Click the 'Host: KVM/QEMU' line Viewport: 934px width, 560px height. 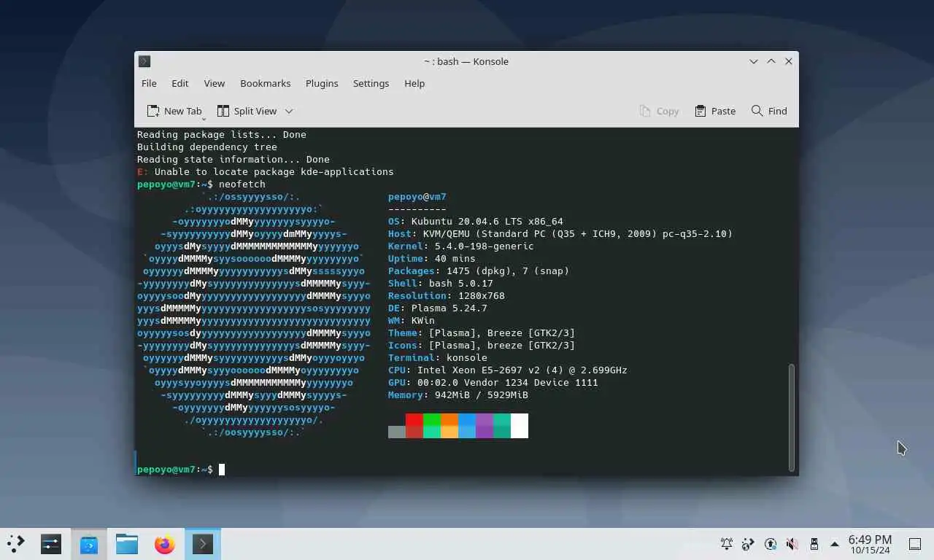(560, 234)
